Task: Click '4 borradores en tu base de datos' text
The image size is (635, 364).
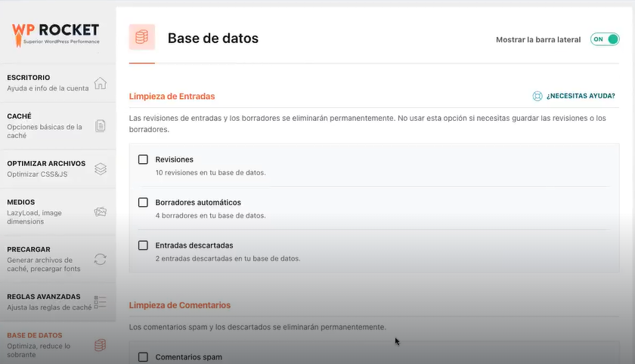Action: (211, 215)
